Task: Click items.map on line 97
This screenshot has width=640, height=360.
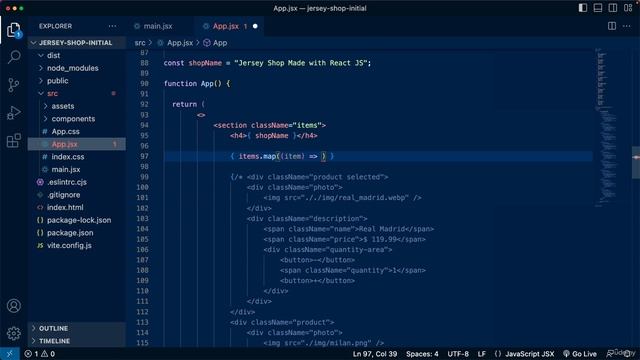Action: pos(257,156)
